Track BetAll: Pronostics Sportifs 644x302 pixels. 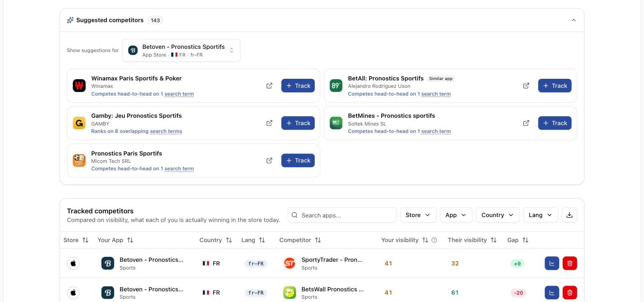(x=554, y=86)
